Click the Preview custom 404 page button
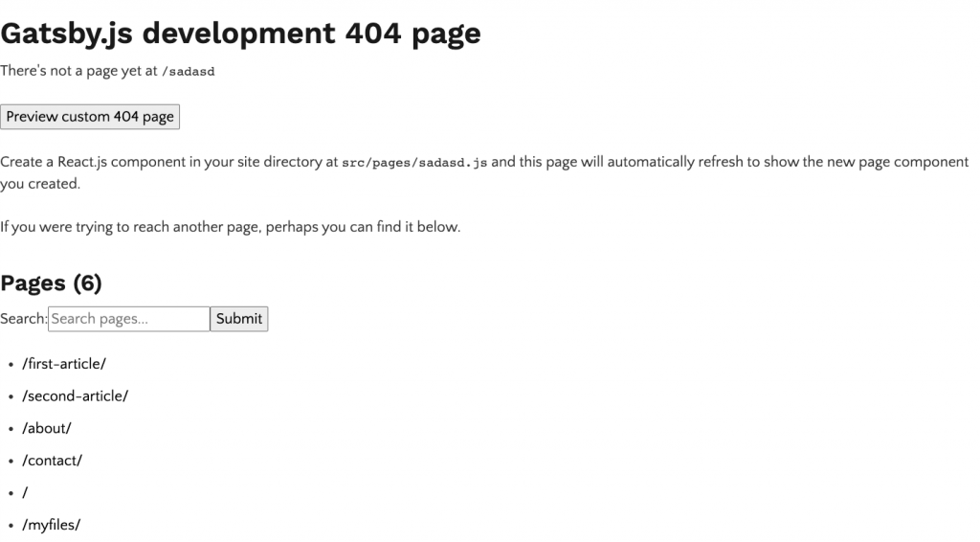980x542 pixels. point(90,117)
